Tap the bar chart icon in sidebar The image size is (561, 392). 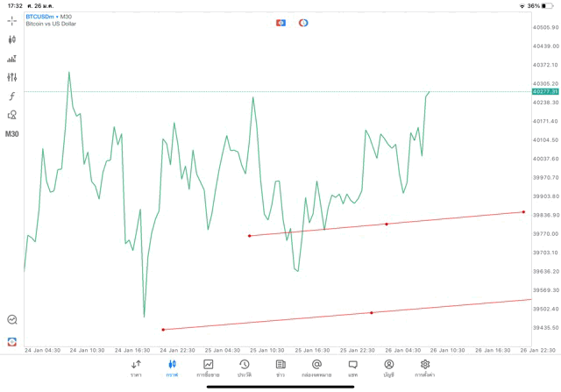12,59
